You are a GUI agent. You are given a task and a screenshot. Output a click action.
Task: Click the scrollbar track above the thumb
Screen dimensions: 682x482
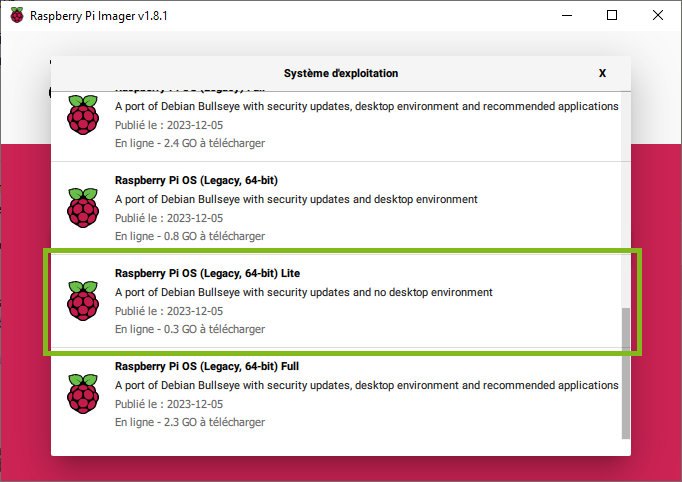(626, 200)
